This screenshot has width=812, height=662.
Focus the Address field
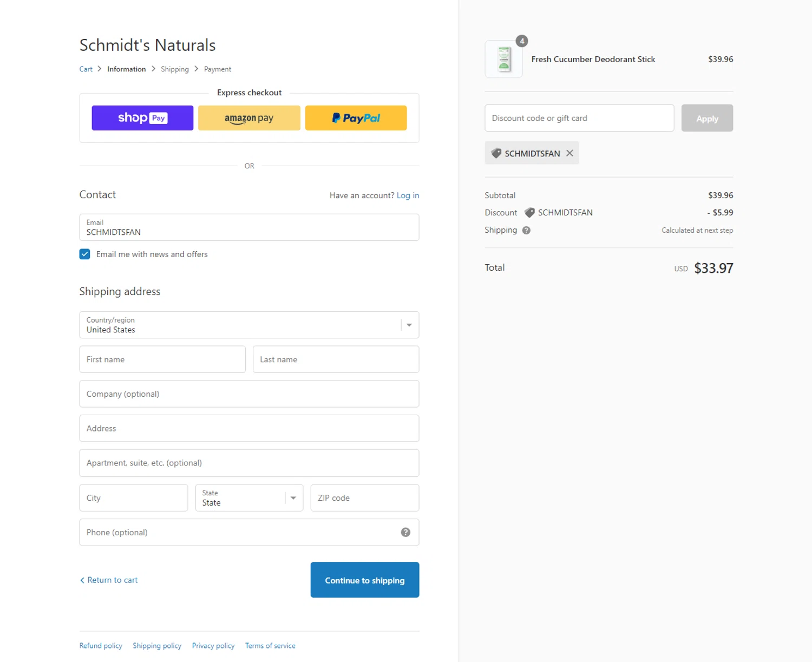pyautogui.click(x=249, y=428)
